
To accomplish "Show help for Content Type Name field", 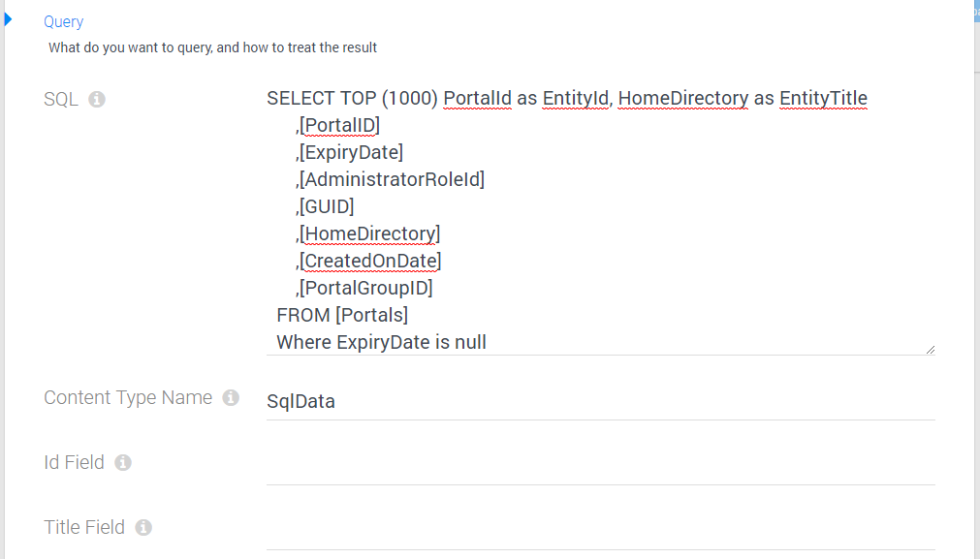I will [231, 398].
